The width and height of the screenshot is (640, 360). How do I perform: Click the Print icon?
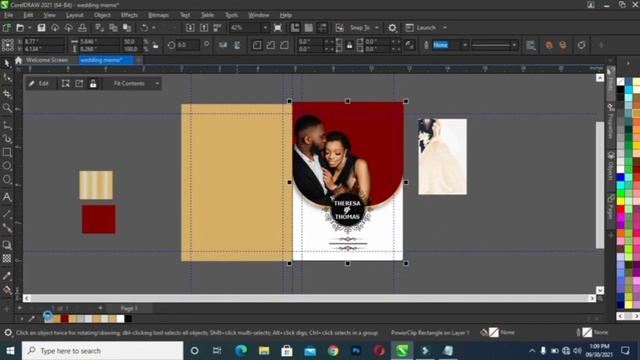(82, 28)
